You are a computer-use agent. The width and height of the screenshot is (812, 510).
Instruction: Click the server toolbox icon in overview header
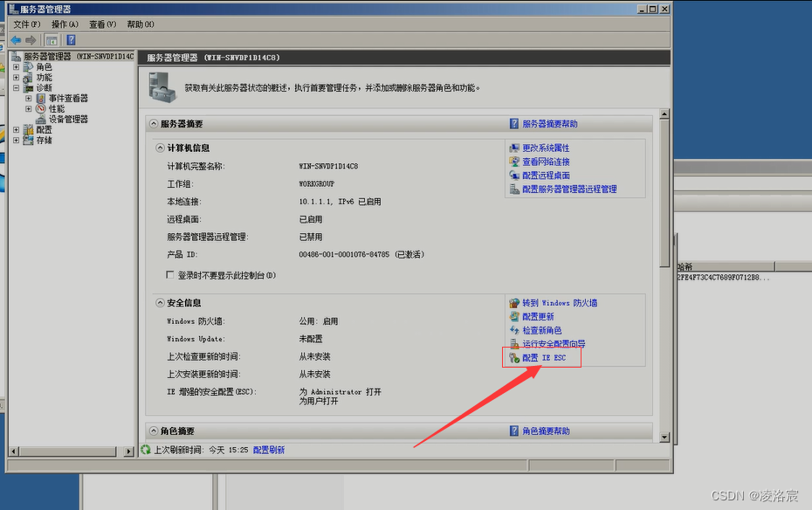(x=162, y=87)
